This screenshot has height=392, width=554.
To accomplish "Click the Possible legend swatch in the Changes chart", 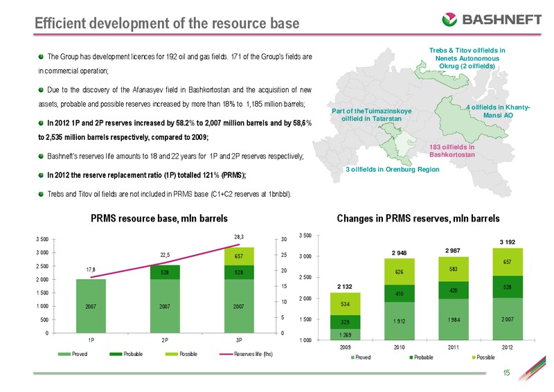I will pos(474,357).
